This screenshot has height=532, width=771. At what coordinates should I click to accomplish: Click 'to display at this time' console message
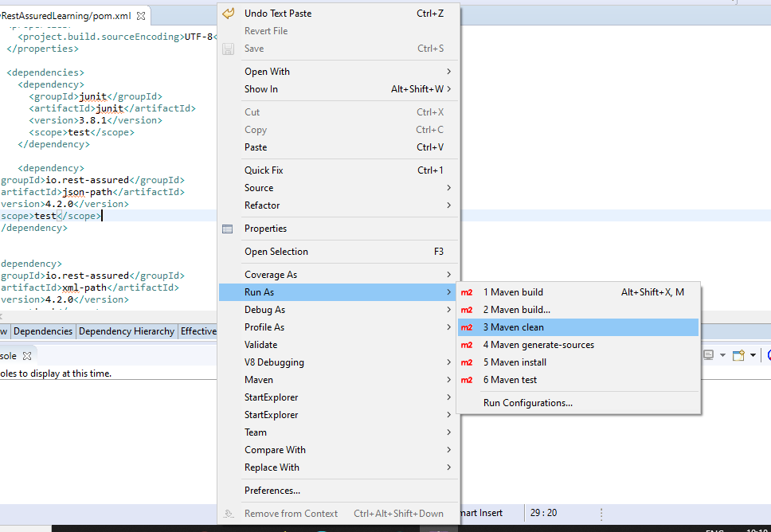pos(65,374)
